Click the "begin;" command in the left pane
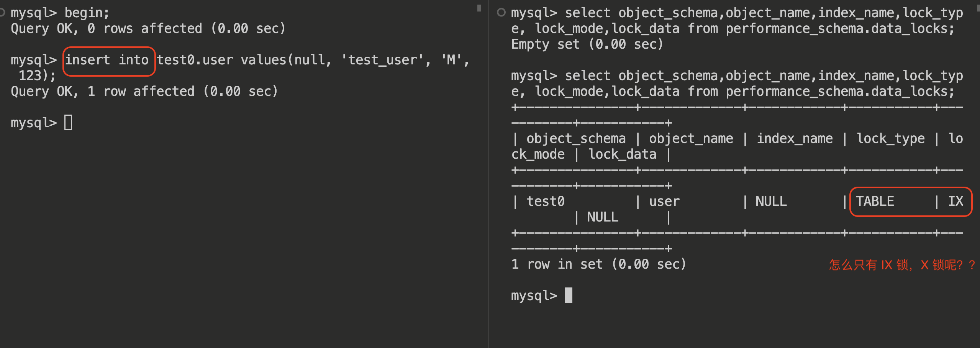Image resolution: width=980 pixels, height=348 pixels. click(87, 13)
